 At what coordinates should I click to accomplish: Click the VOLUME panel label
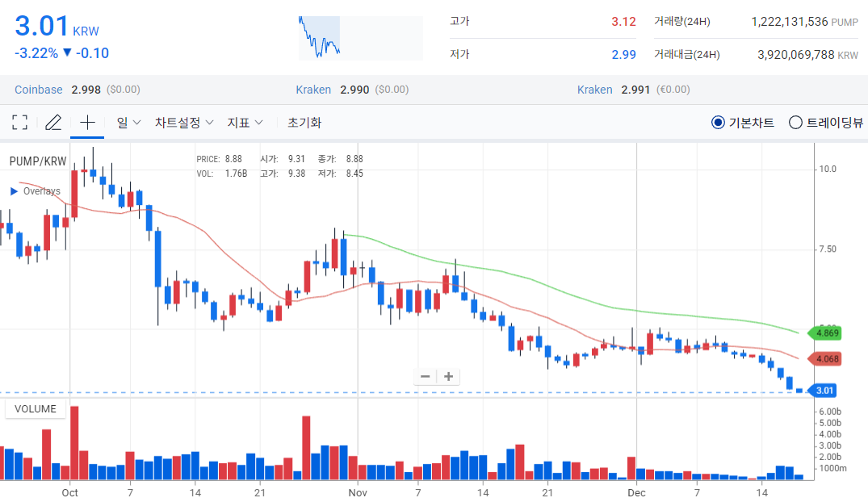[36, 409]
